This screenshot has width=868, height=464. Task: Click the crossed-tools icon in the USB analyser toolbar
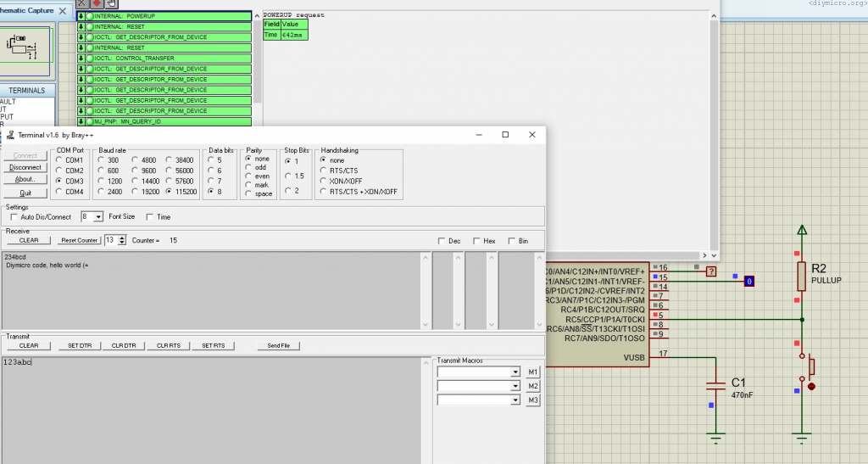[x=82, y=3]
